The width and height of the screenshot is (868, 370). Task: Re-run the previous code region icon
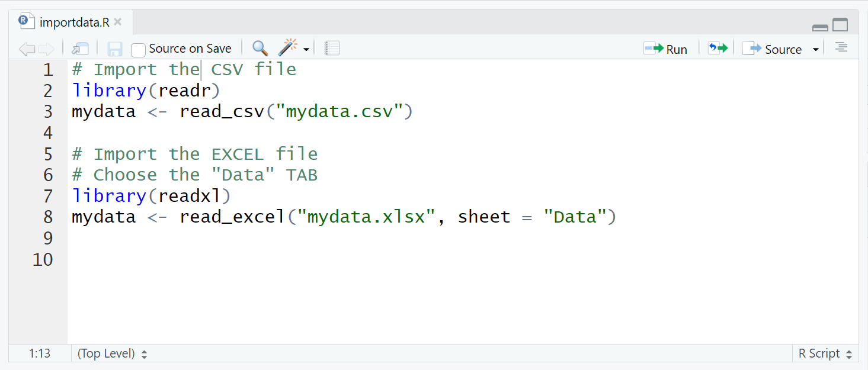(x=718, y=49)
